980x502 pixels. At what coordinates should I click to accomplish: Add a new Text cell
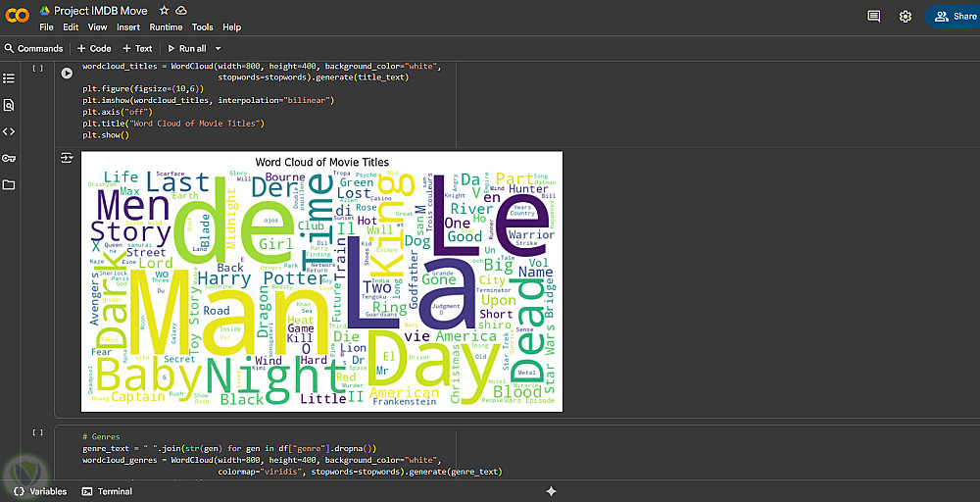pos(137,49)
